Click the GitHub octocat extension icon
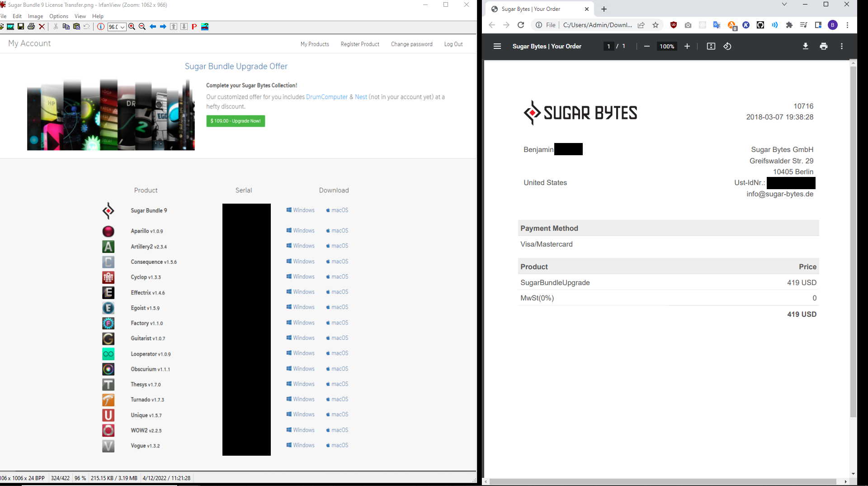Viewport: 868px width, 486px height. (x=760, y=25)
